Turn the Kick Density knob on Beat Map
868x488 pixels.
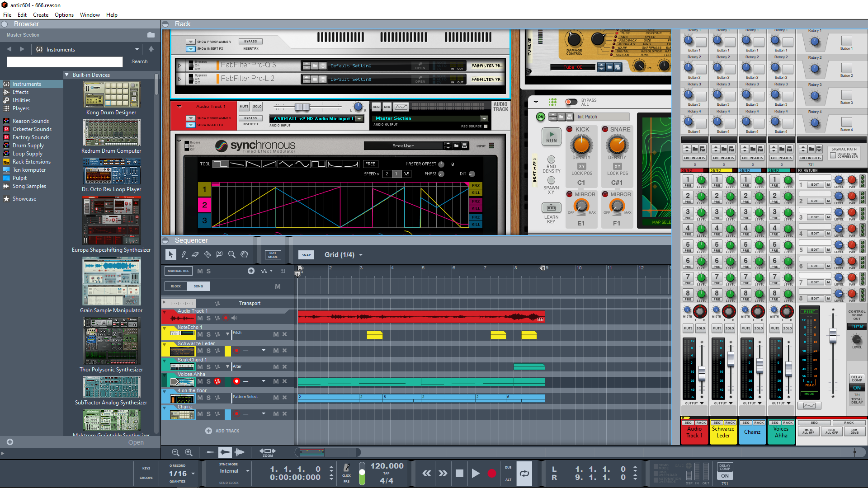(x=581, y=145)
